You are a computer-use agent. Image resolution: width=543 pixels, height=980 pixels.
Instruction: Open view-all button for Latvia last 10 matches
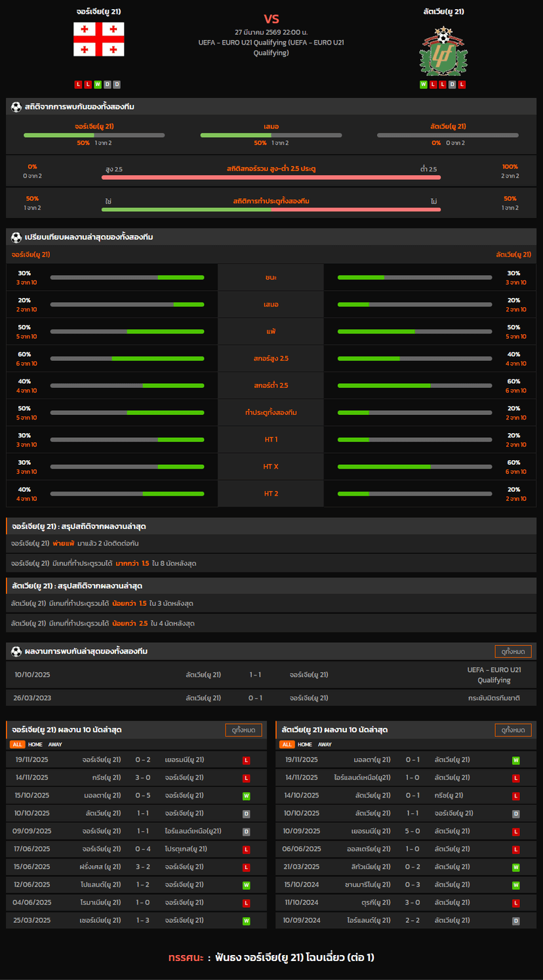(x=513, y=730)
